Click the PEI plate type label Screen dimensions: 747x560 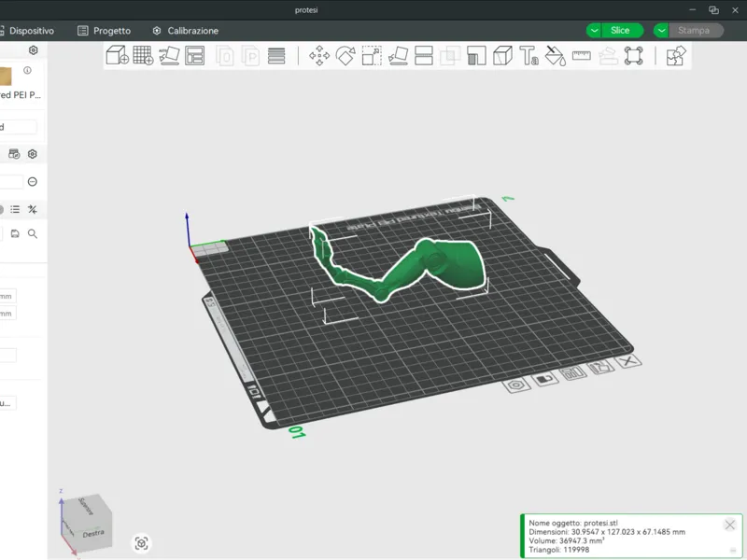21,95
